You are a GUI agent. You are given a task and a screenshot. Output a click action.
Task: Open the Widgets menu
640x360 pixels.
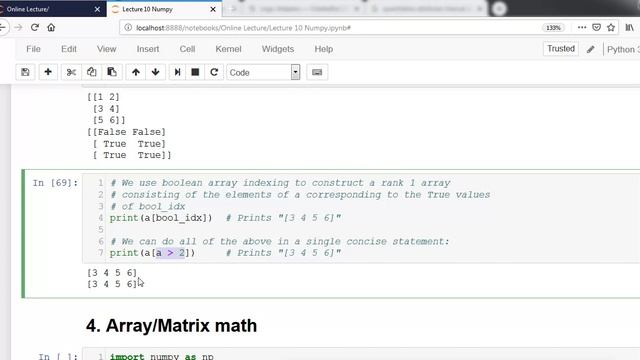[278, 49]
